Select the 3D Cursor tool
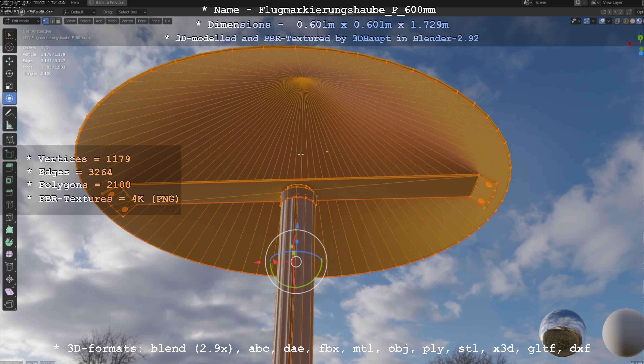Image resolution: width=644 pixels, height=364 pixels. click(9, 47)
